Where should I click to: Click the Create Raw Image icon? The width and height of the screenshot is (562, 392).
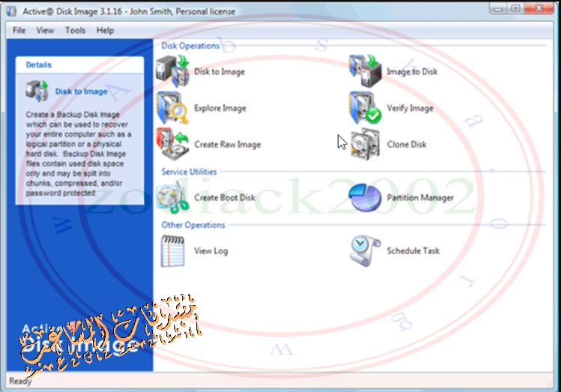coord(173,144)
